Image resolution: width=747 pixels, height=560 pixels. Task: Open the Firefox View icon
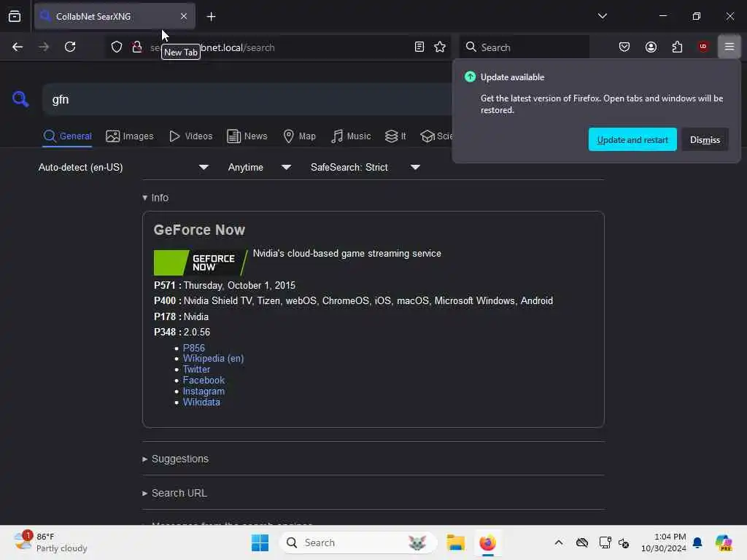point(15,16)
